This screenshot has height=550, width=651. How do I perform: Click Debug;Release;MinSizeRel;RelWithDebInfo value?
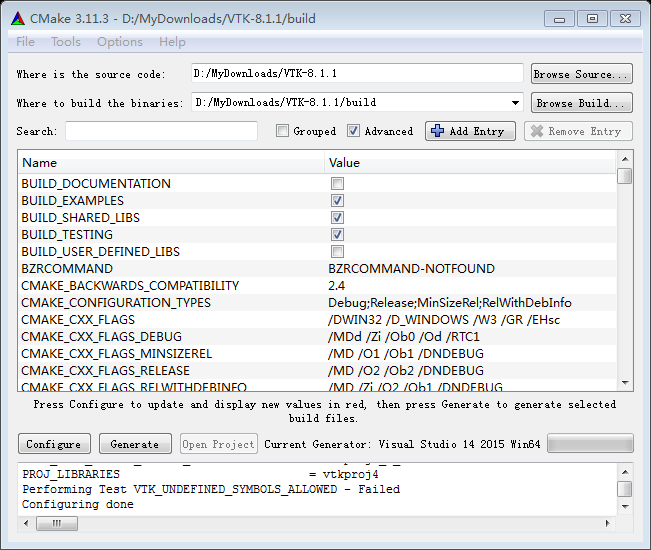[x=450, y=303]
